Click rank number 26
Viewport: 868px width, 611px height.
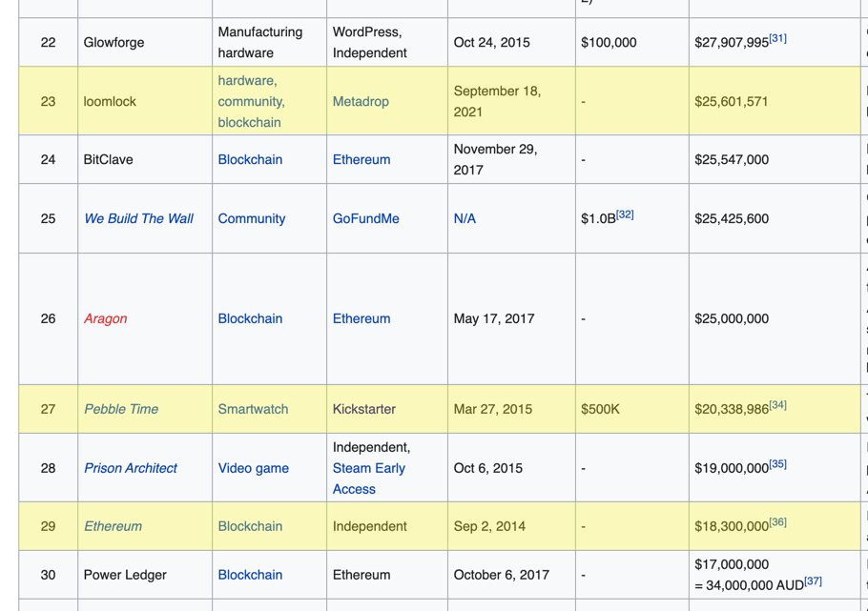tap(48, 318)
